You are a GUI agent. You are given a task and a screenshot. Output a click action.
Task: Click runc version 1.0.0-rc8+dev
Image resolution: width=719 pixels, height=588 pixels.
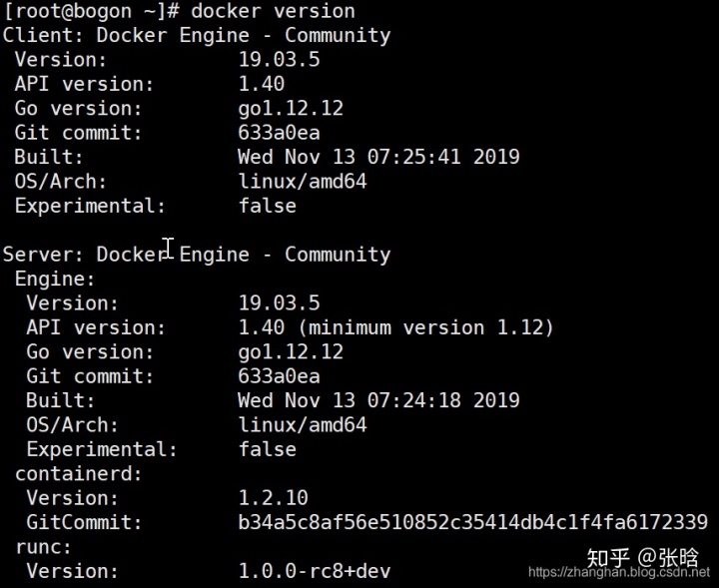point(314,571)
